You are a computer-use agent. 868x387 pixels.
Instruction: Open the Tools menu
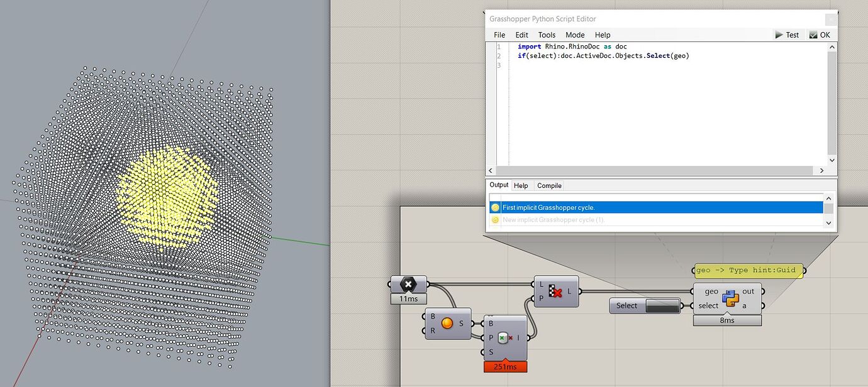click(x=547, y=35)
